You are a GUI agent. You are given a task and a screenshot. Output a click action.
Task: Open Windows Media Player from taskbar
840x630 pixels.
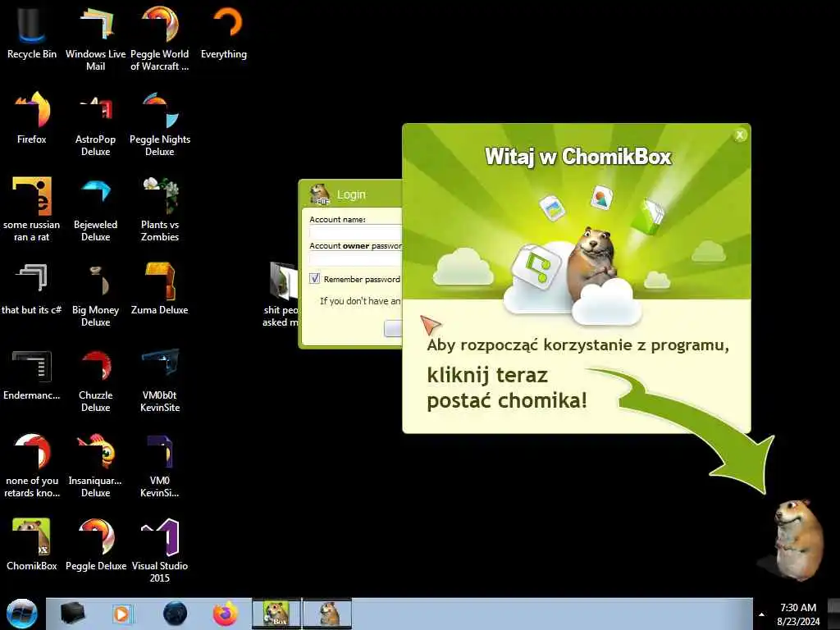point(122,614)
